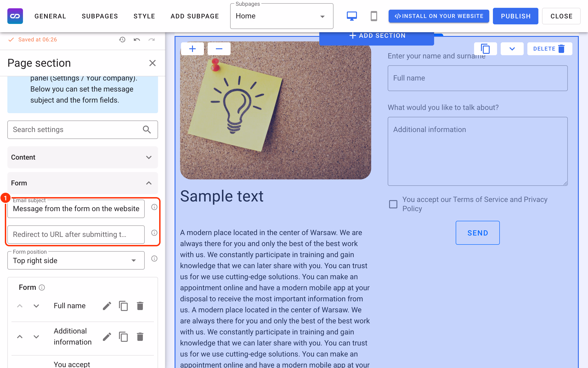This screenshot has height=368, width=588.
Task: Click the minus button on section
Action: pos(219,49)
